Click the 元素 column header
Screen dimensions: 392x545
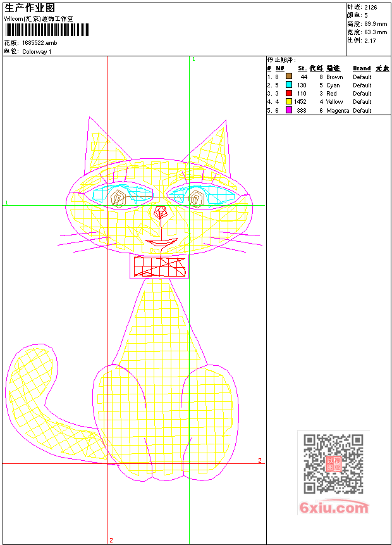[383, 68]
